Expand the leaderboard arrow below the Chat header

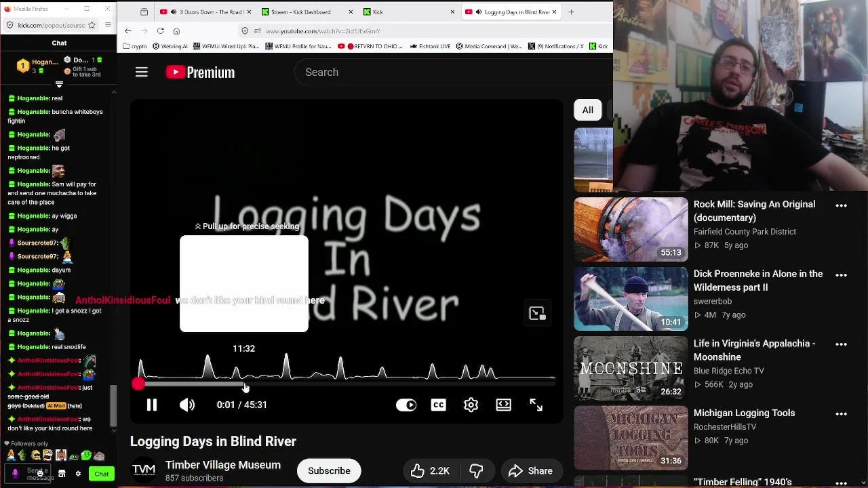(x=59, y=84)
